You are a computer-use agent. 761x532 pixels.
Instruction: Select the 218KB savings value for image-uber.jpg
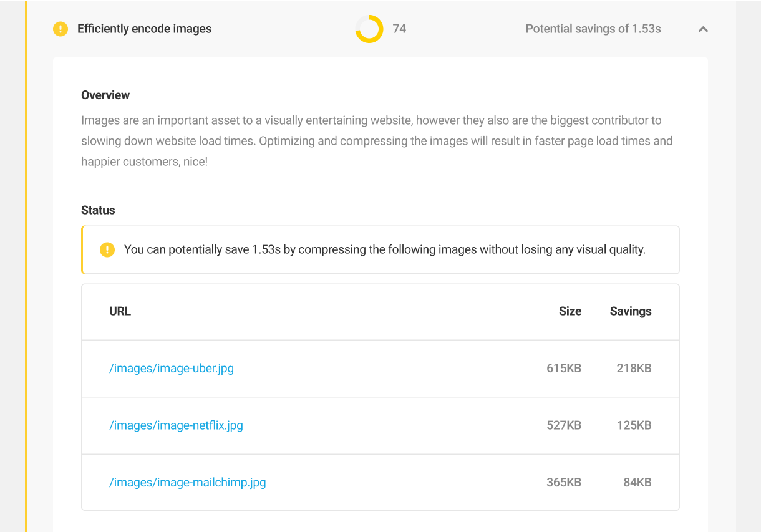pyautogui.click(x=634, y=368)
